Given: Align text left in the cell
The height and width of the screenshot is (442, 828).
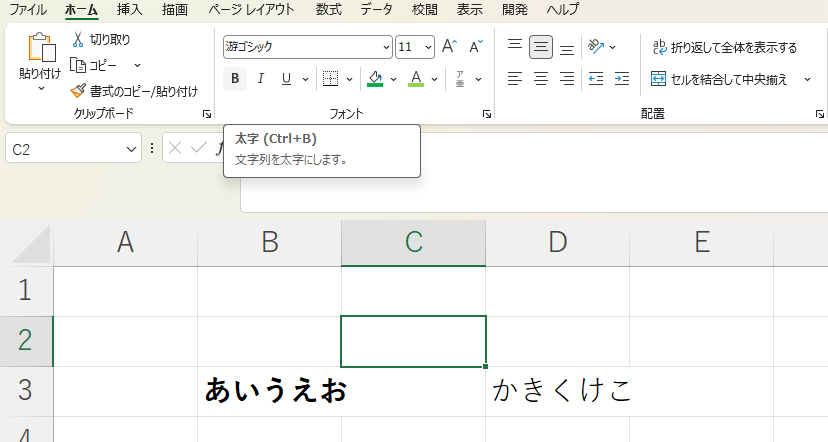Looking at the screenshot, I should coord(515,79).
